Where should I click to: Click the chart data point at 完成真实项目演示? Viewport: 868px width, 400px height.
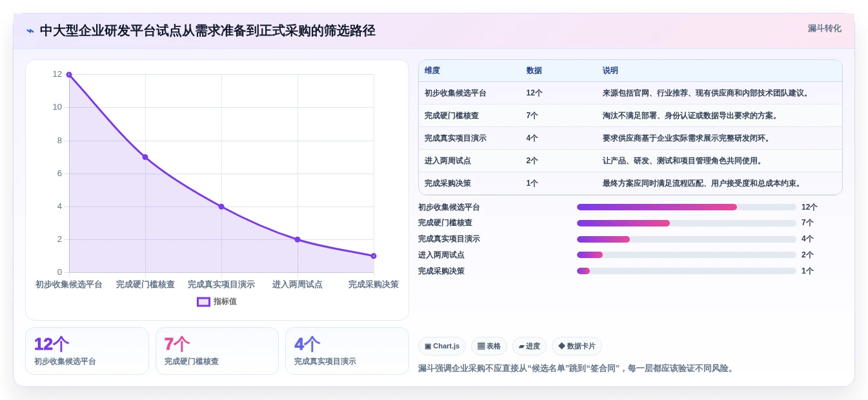[221, 206]
